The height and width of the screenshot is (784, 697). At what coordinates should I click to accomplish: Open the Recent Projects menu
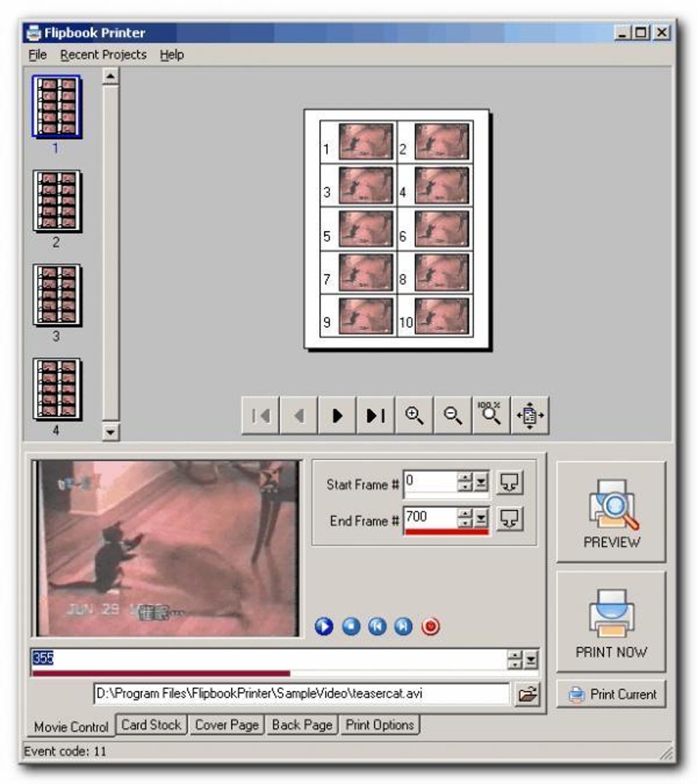point(104,55)
